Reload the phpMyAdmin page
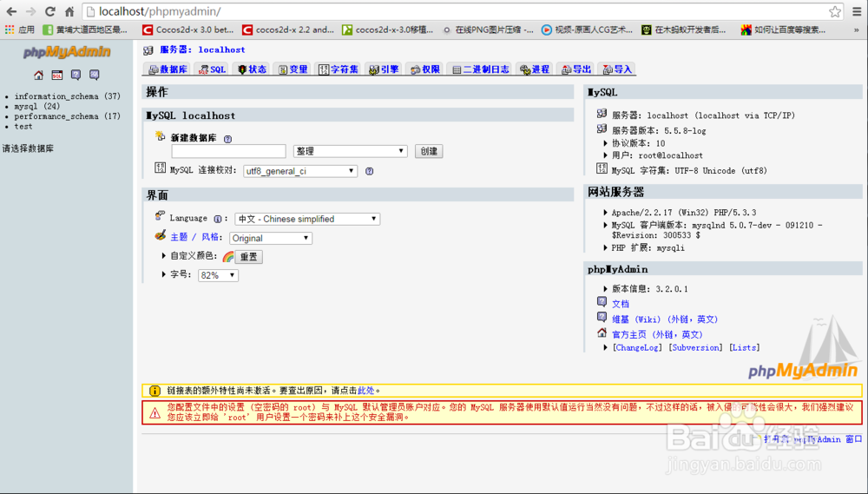This screenshot has width=868, height=494. click(x=50, y=11)
